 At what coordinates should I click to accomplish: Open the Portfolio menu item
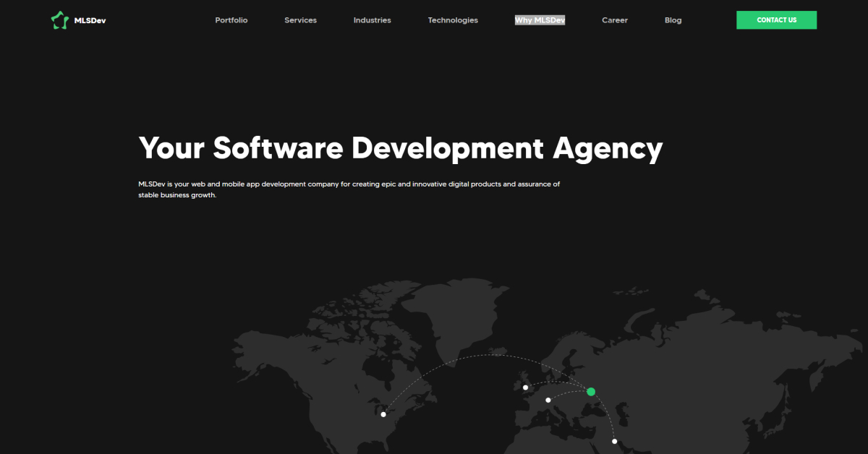[x=231, y=20]
